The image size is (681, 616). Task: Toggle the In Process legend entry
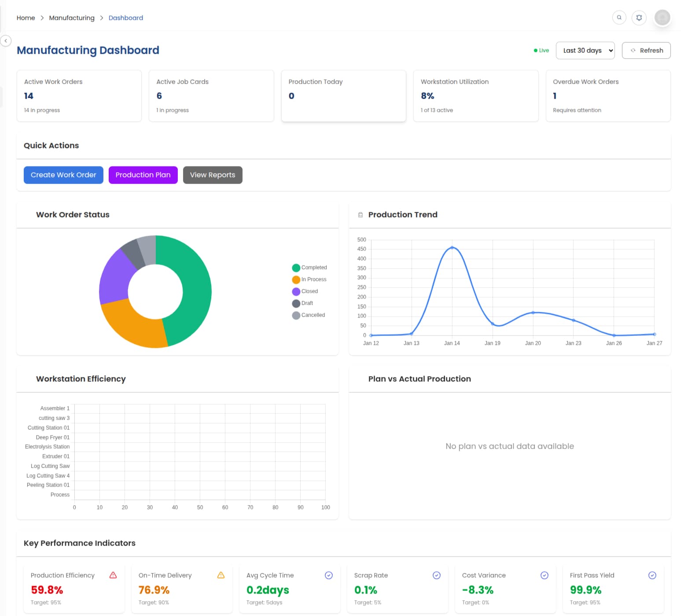[309, 279]
